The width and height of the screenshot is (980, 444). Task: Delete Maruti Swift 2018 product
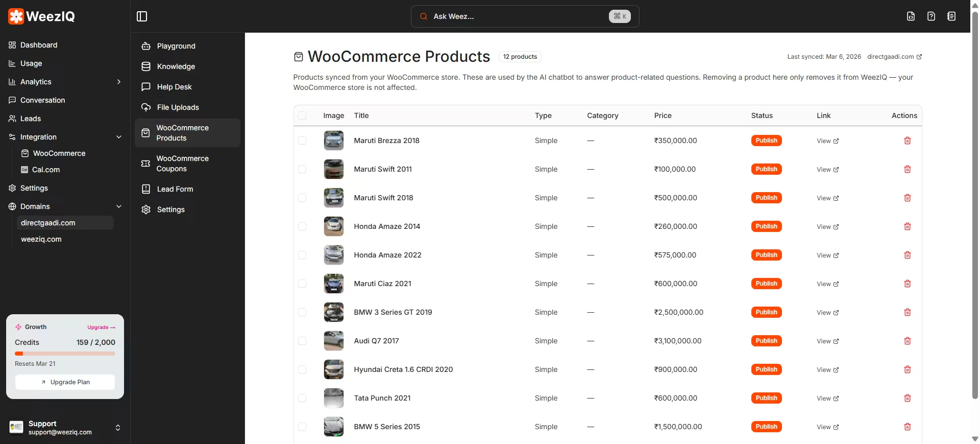[907, 198]
